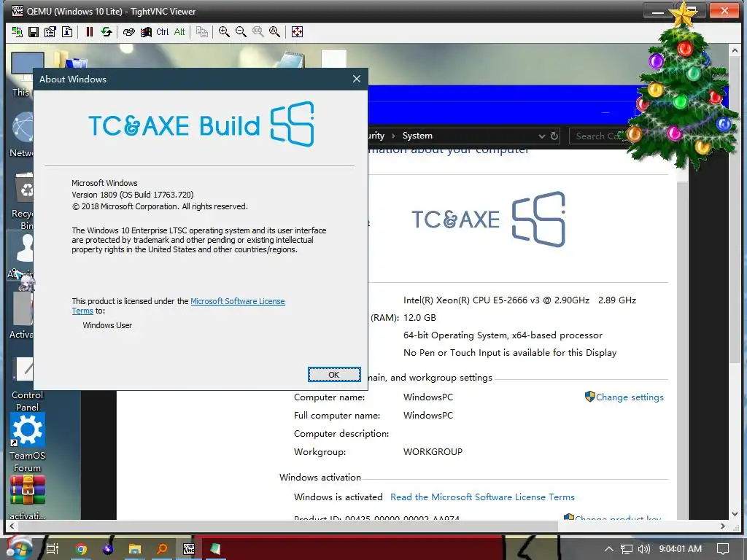Toggle the Ctrl key lock

pyautogui.click(x=163, y=32)
